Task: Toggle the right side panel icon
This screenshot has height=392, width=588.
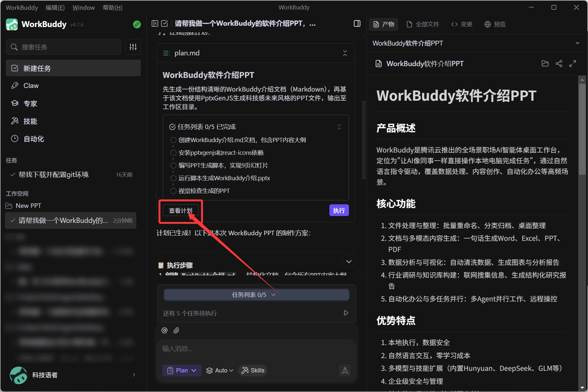Action: 357,23
